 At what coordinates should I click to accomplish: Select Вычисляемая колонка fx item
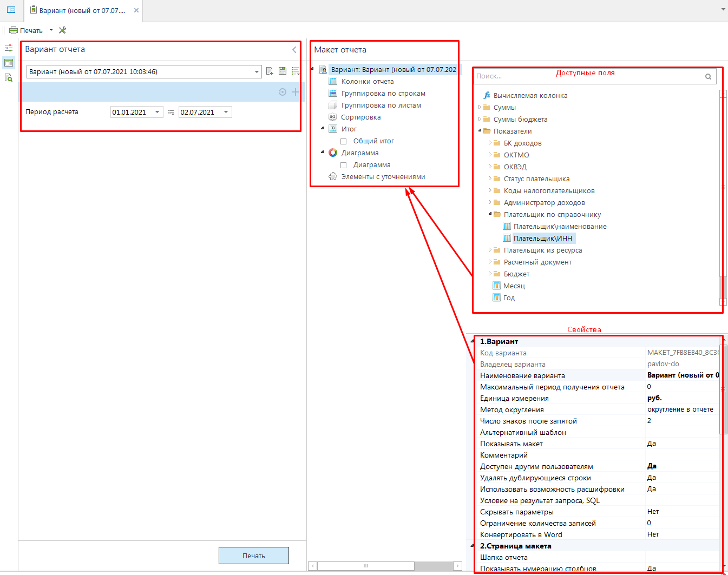530,95
